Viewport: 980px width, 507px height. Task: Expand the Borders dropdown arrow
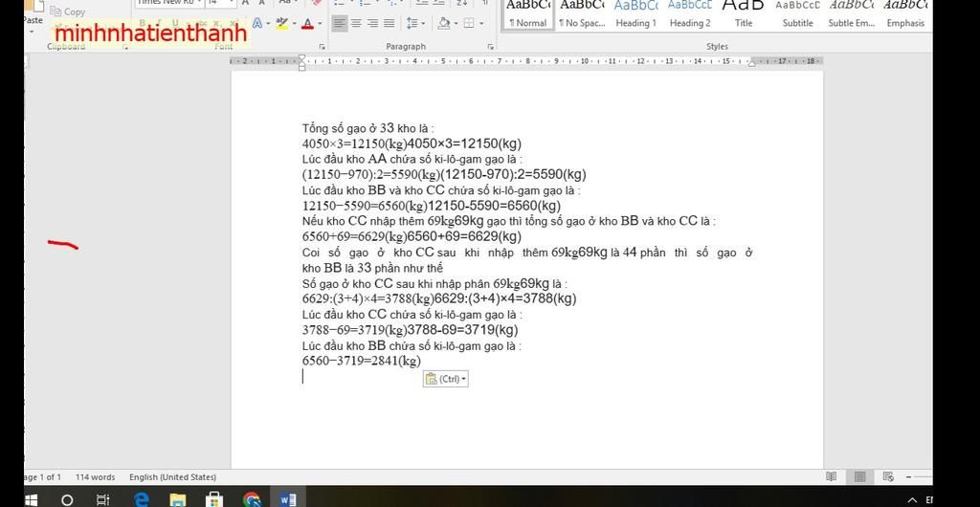[481, 24]
